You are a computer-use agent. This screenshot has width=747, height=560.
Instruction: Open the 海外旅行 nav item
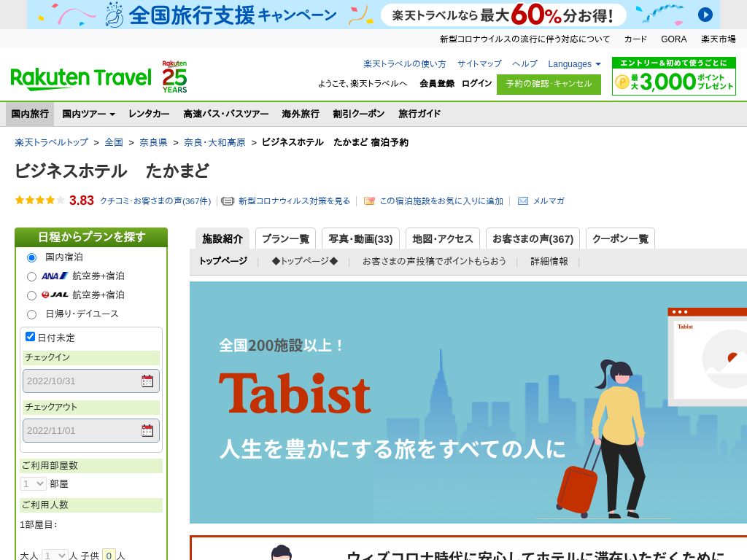(x=301, y=114)
